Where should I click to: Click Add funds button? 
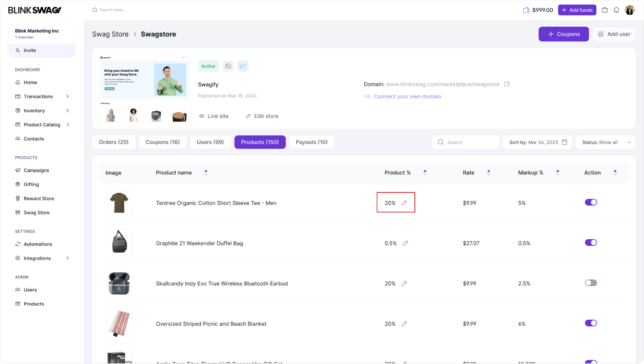[577, 10]
